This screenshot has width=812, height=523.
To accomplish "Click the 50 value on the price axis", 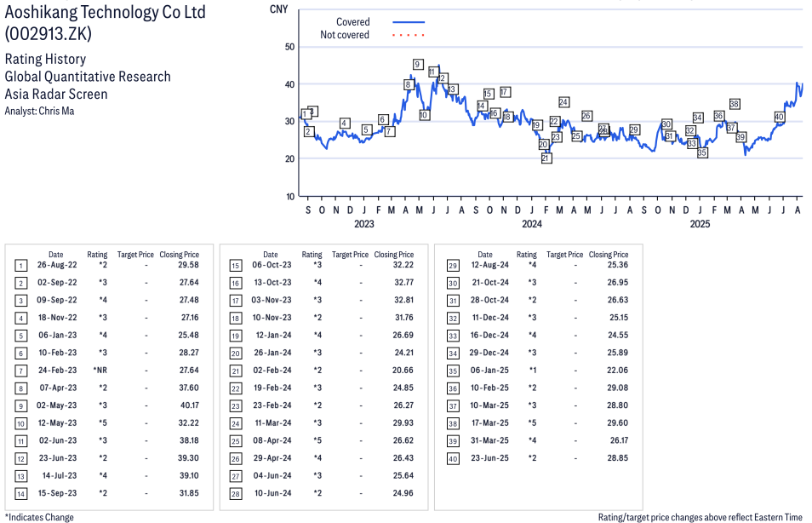I will point(289,47).
